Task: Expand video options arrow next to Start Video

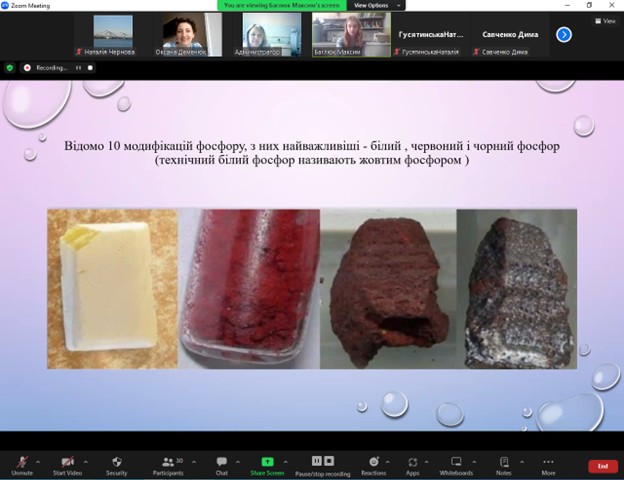Action: [86, 462]
